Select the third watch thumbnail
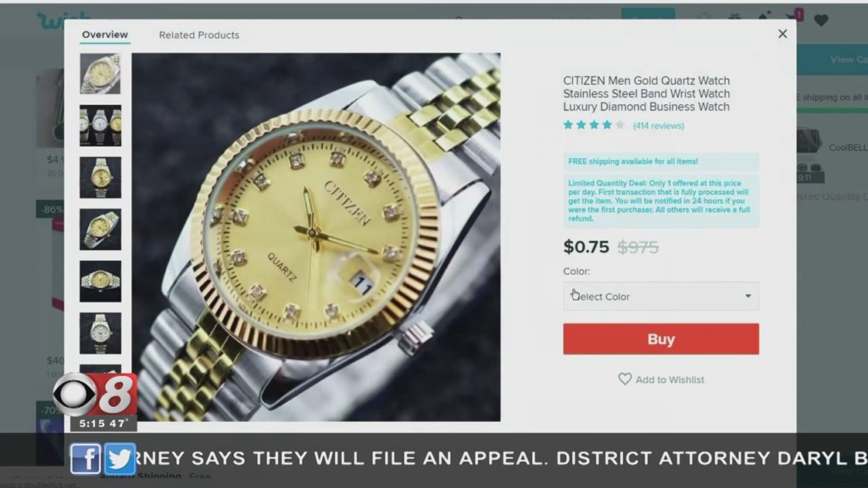This screenshot has height=488, width=868. point(100,178)
